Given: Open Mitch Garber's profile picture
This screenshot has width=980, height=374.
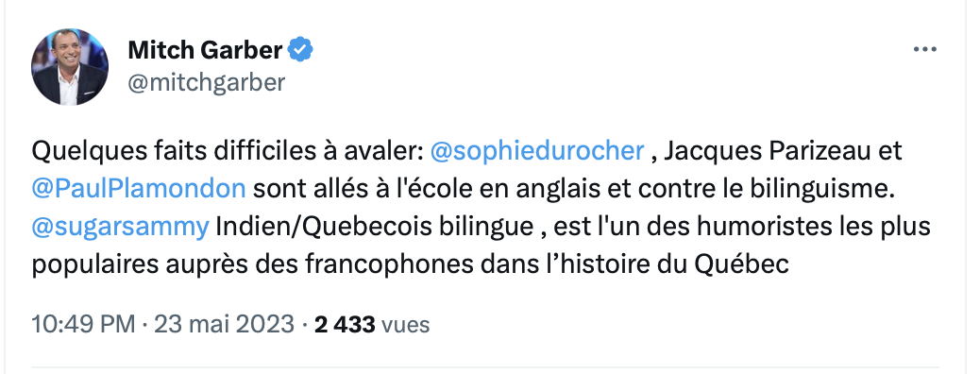Looking at the screenshot, I should point(70,67).
